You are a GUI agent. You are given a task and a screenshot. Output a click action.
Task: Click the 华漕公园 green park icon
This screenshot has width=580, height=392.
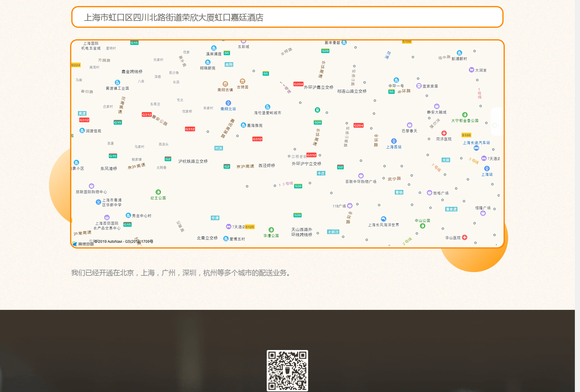(271, 230)
